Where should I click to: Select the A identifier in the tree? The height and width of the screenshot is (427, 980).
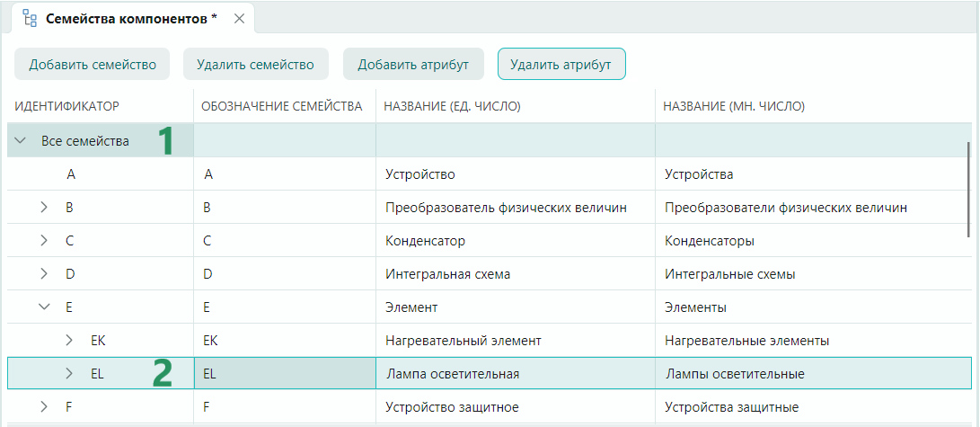[71, 174]
